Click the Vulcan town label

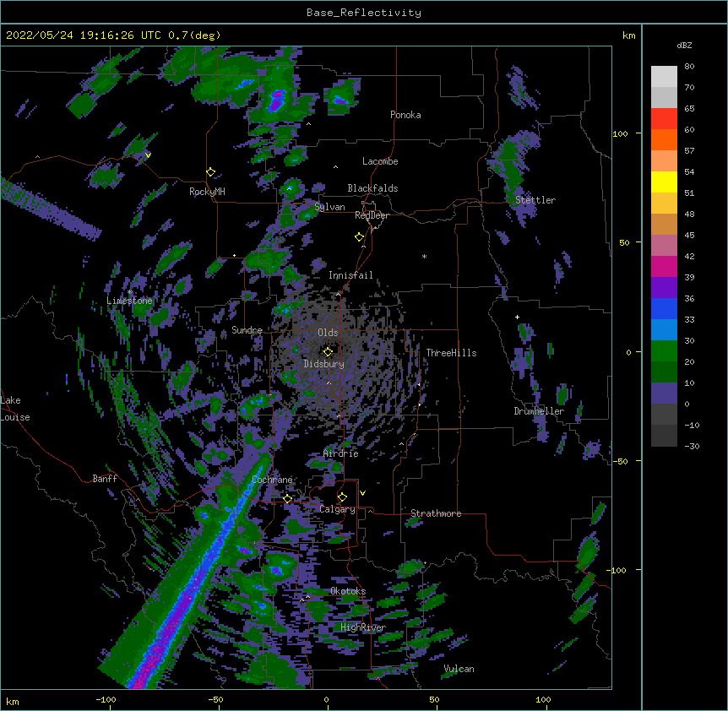[459, 669]
